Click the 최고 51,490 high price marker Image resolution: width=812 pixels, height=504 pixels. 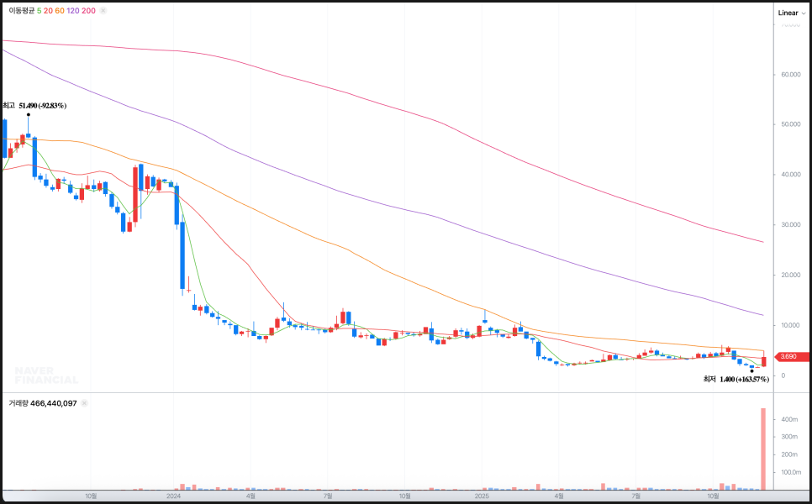(x=34, y=106)
